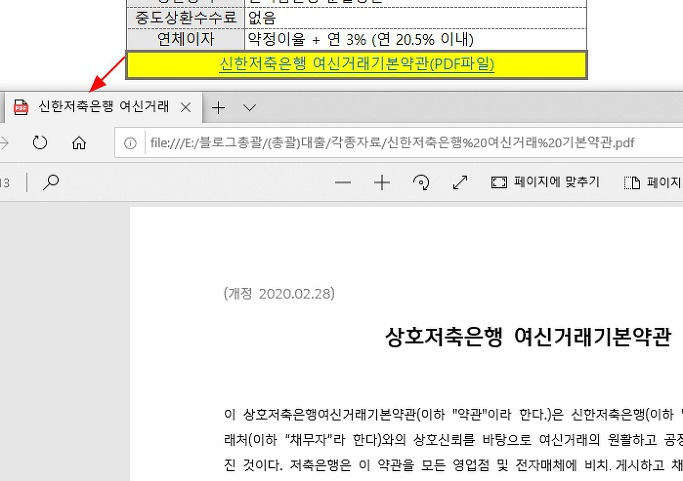
Task: Click the 없음 table cell
Action: pyautogui.click(x=416, y=18)
